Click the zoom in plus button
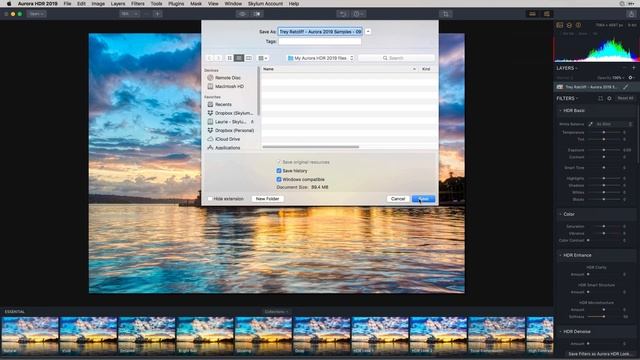640x360 pixels. tap(157, 14)
